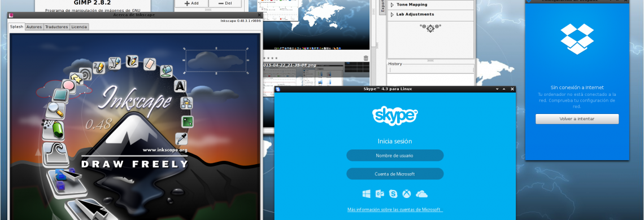Click the OneDrive cloud icon in Skype

tap(422, 194)
